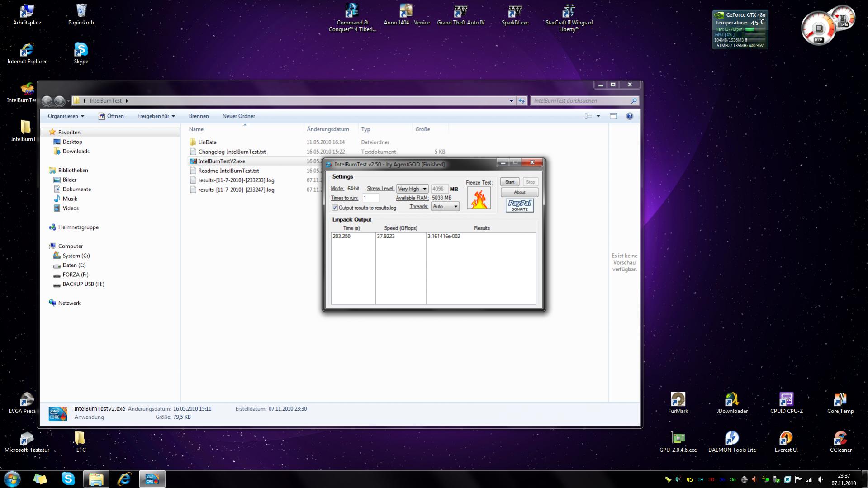Click the Freeze Test flame icon
868x488 pixels.
[x=479, y=198]
